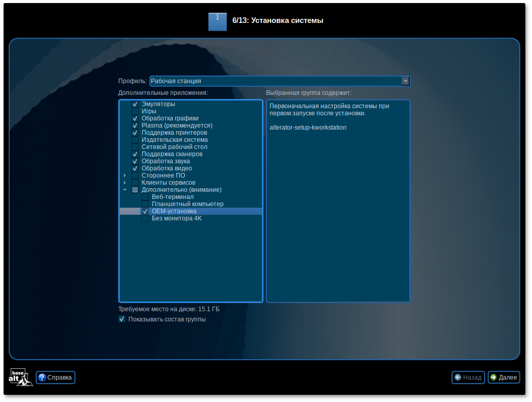Expand the Стороннее ПО tree group

pos(125,175)
